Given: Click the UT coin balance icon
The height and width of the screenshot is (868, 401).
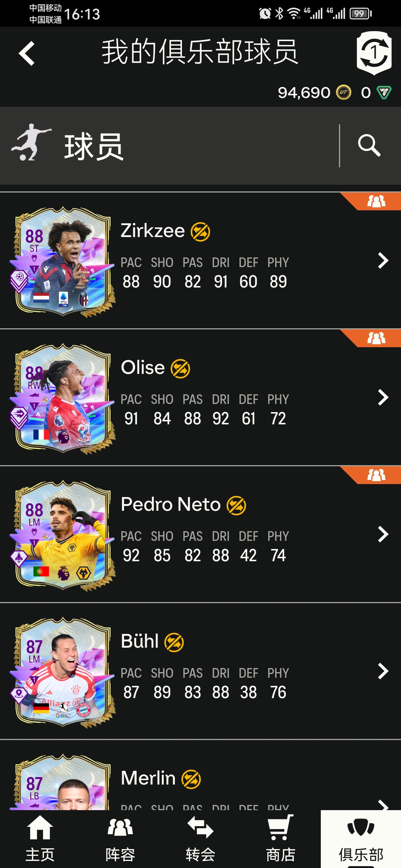Looking at the screenshot, I should click(343, 92).
